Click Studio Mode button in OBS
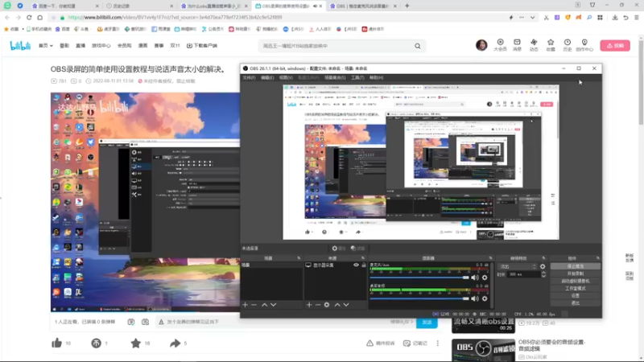 tap(575, 289)
